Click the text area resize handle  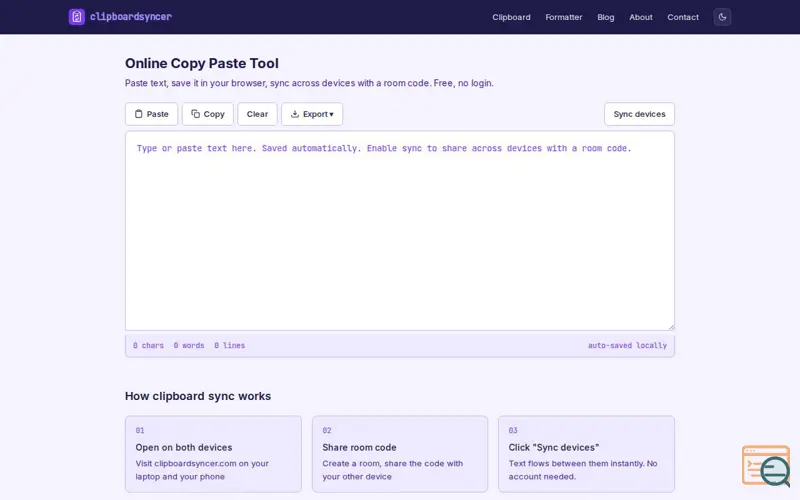671,327
